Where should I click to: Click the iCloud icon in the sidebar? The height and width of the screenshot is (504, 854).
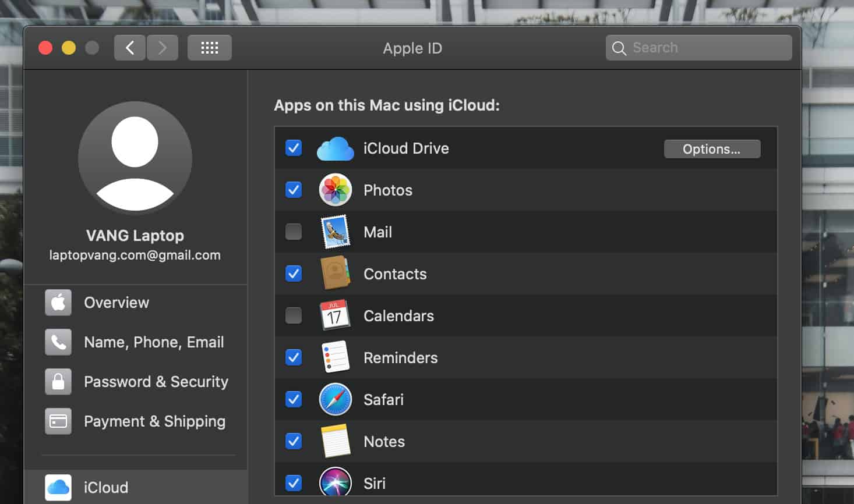pos(58,488)
